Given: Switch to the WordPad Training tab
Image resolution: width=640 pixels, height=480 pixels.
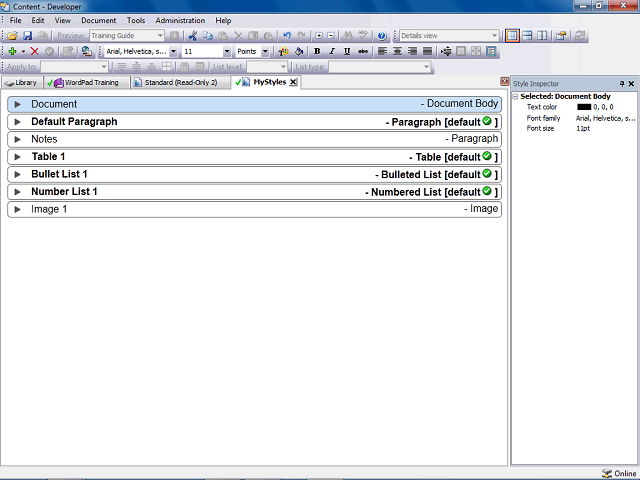Looking at the screenshot, I should [86, 82].
